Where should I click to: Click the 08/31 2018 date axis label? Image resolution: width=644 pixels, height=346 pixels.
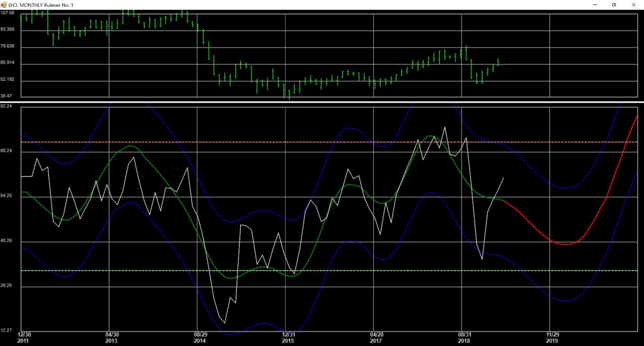[x=464, y=337]
